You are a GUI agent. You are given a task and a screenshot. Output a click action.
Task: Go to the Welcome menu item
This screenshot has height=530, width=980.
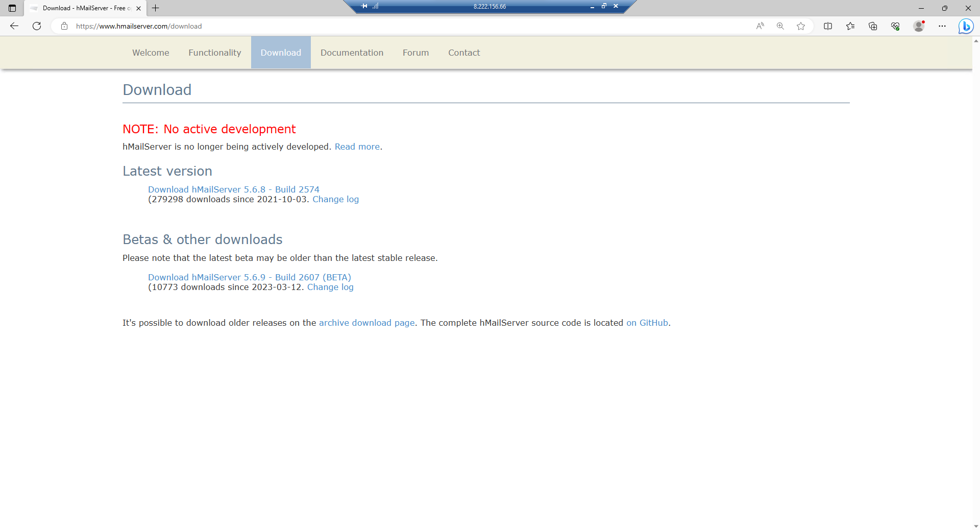click(x=151, y=53)
